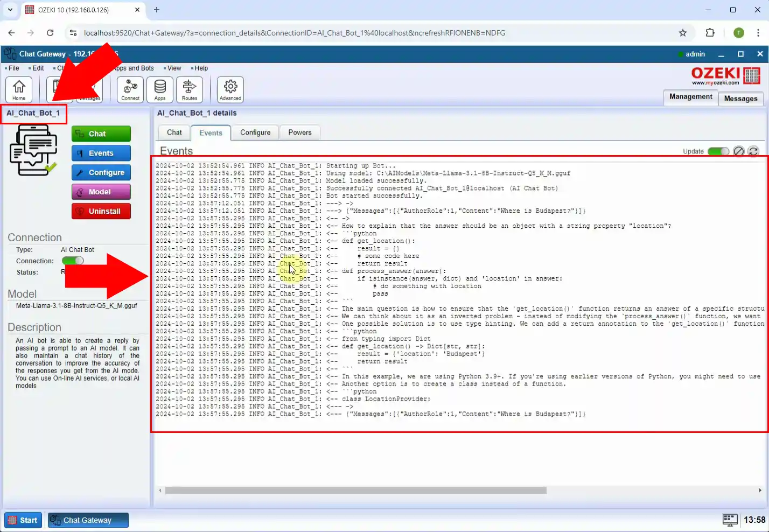The image size is (769, 532).
Task: Open Chrome's three-dot menu
Action: coord(758,33)
